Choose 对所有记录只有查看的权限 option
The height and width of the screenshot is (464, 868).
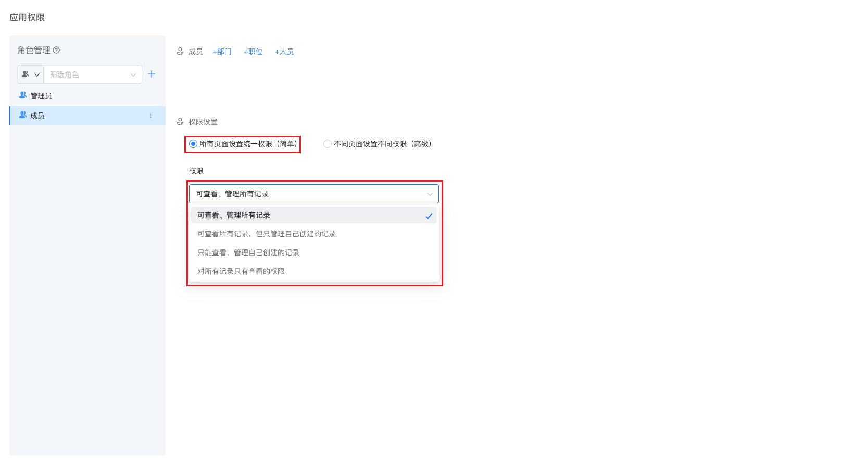(241, 271)
